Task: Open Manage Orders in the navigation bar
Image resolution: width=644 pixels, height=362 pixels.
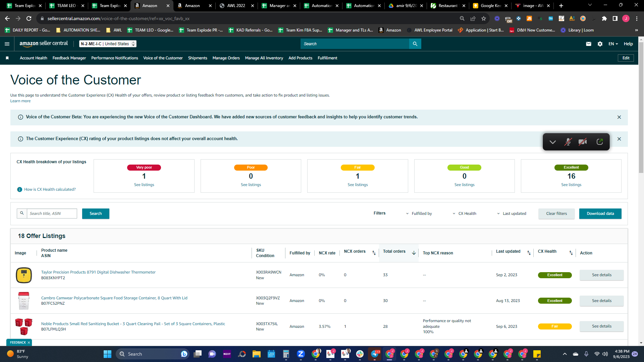Action: 226,58
